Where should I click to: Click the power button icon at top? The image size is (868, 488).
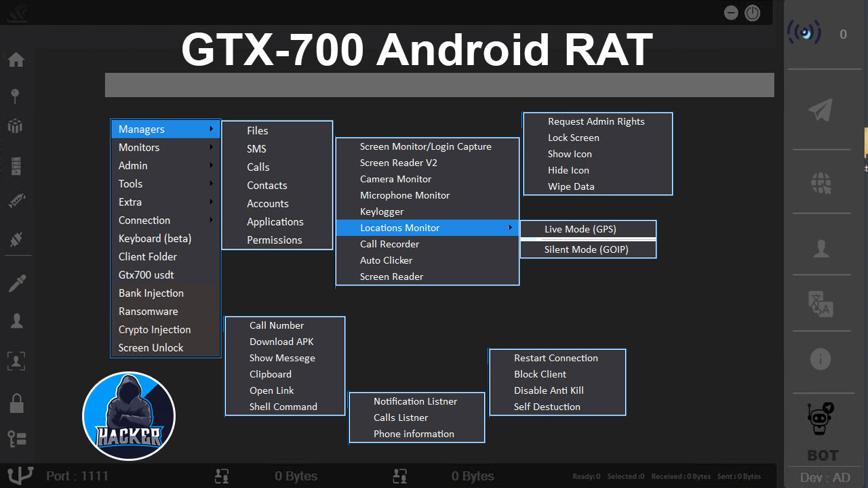[x=752, y=13]
